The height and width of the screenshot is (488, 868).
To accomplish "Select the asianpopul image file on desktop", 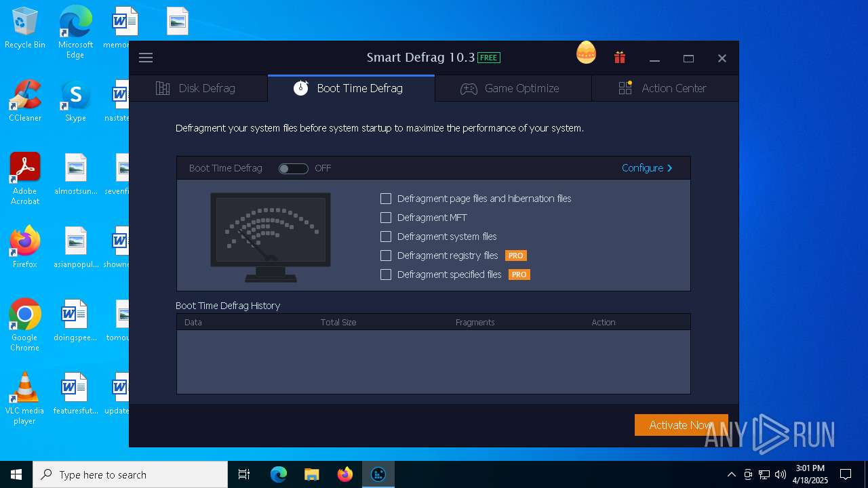I will 75,247.
